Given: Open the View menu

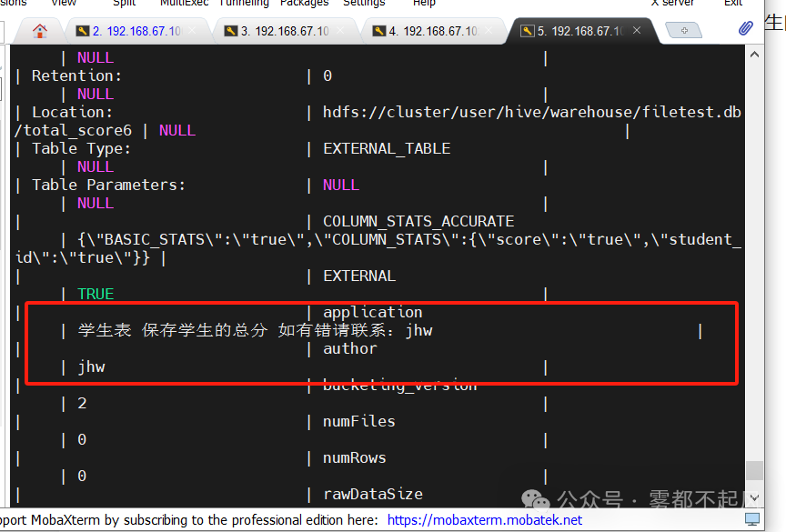Looking at the screenshot, I should 63,4.
